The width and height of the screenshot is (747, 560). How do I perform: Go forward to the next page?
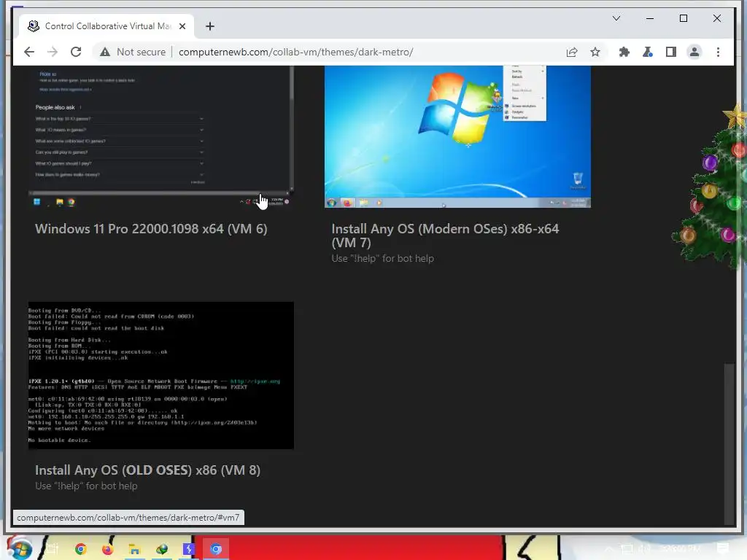53,52
